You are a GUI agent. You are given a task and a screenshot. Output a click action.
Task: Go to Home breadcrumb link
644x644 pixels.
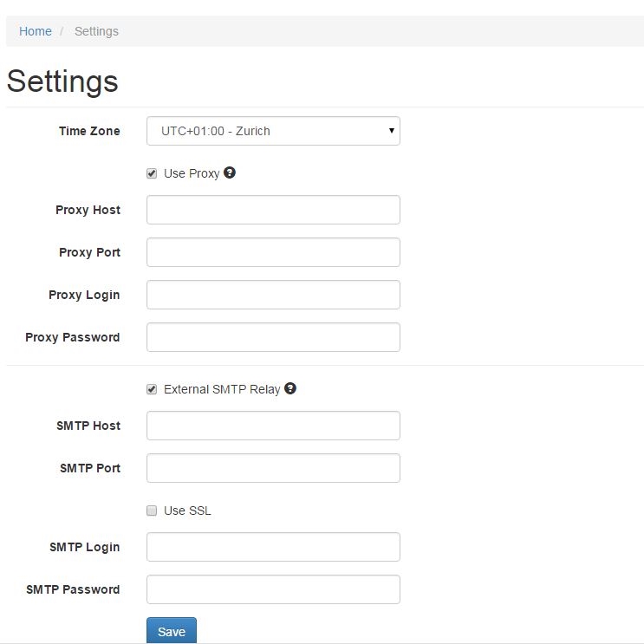coord(36,31)
